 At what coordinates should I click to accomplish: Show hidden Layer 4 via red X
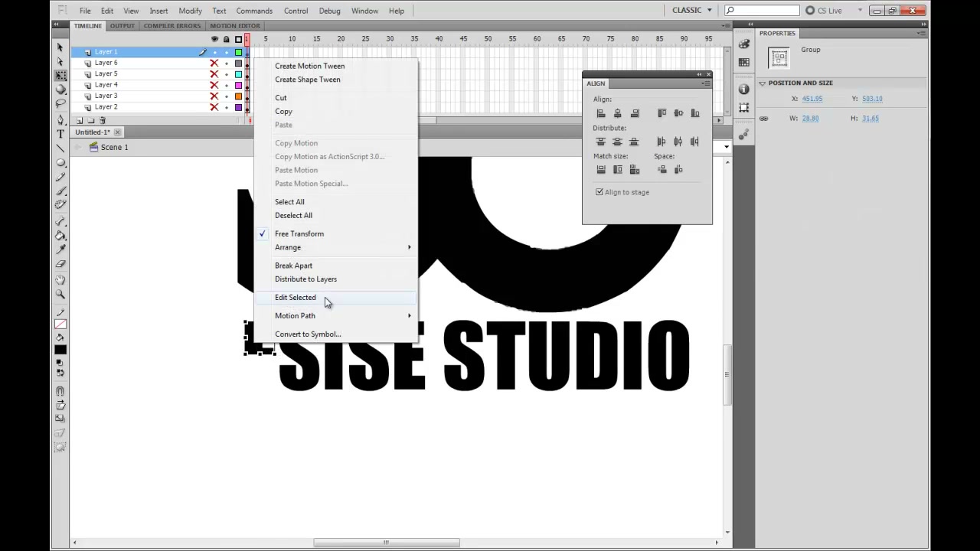214,85
